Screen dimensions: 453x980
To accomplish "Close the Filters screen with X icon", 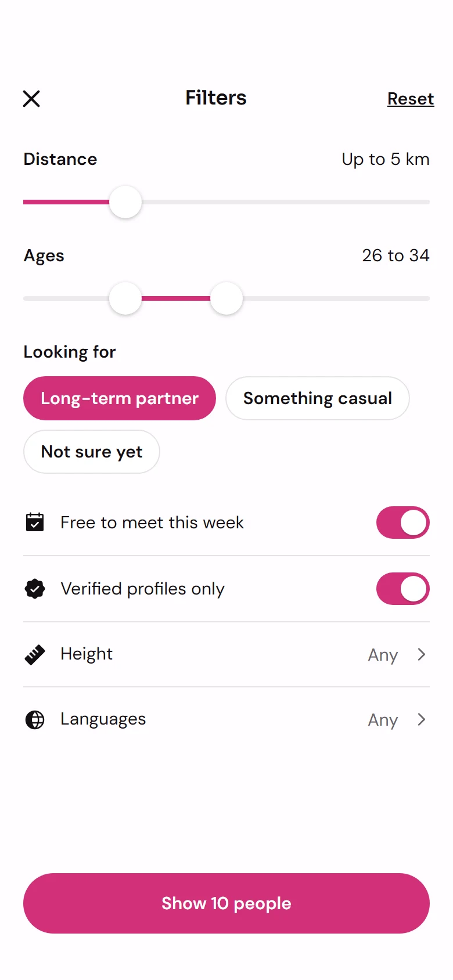I will (31, 99).
